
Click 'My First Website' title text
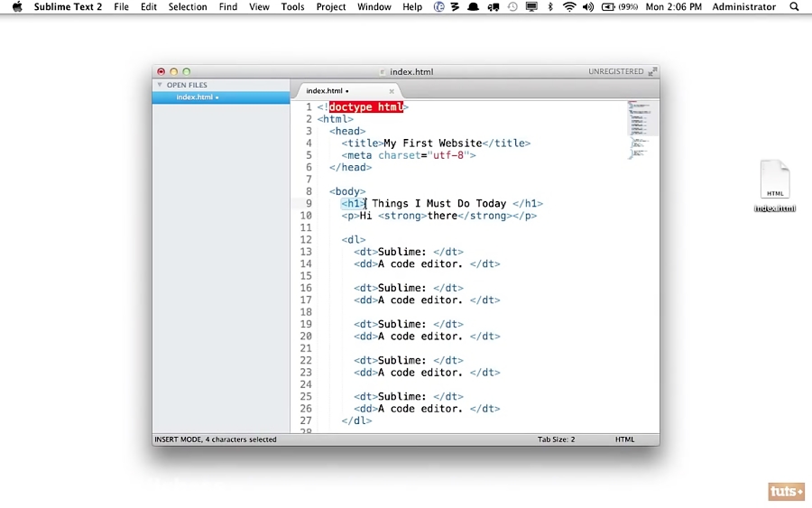coord(433,143)
